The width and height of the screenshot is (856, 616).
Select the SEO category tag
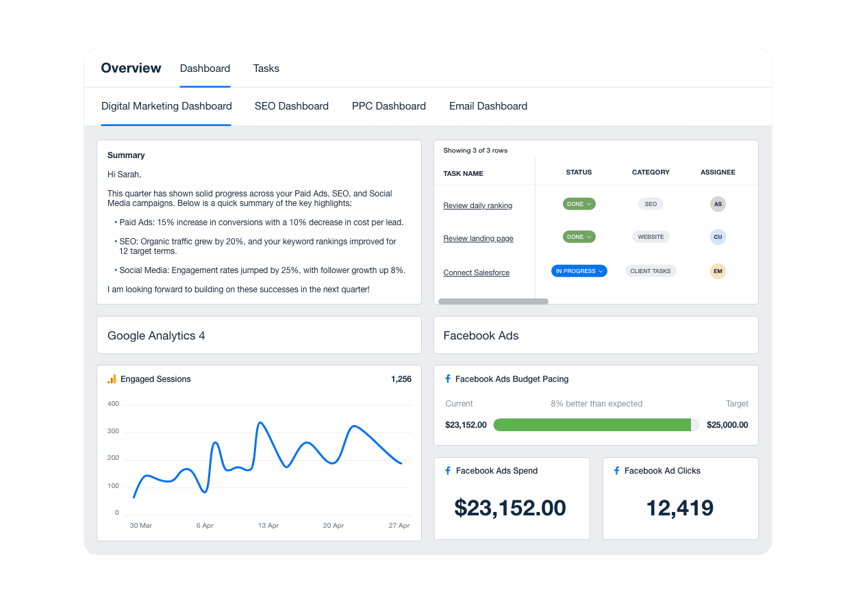tap(651, 204)
